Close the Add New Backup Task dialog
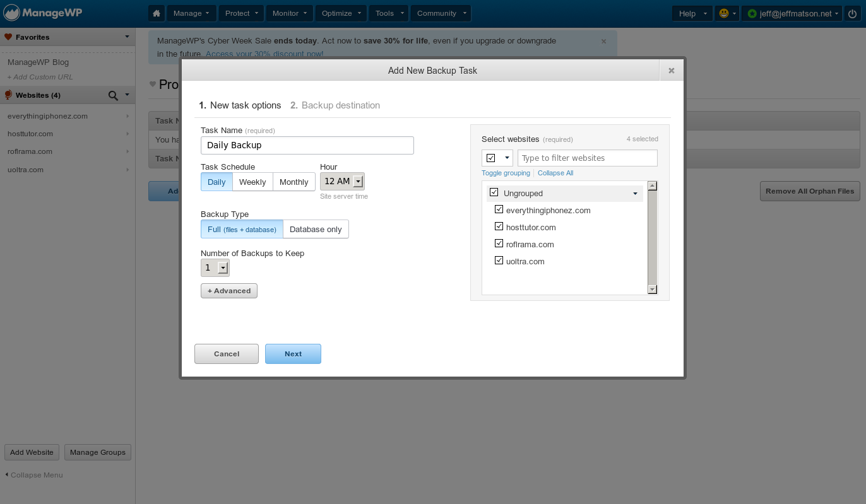 tap(671, 71)
